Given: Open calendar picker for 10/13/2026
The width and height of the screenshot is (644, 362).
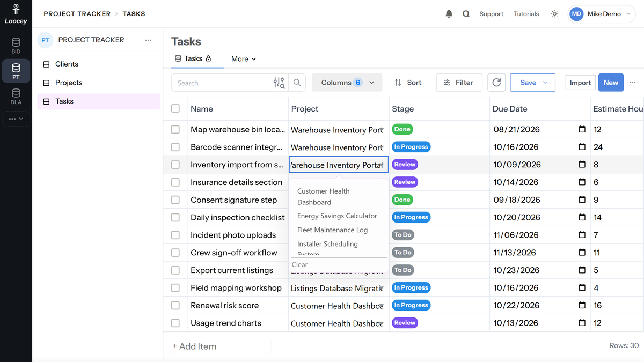Looking at the screenshot, I should tap(582, 323).
